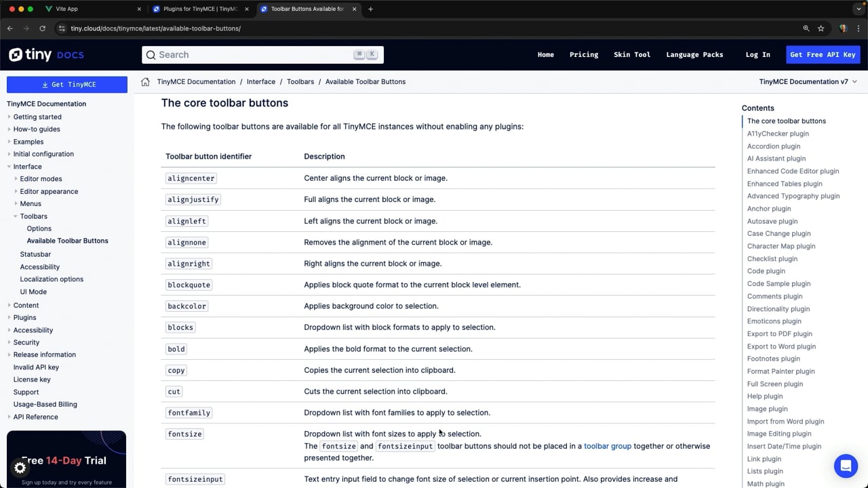Open a new browser tab
The height and width of the screenshot is (488, 868).
(x=370, y=9)
